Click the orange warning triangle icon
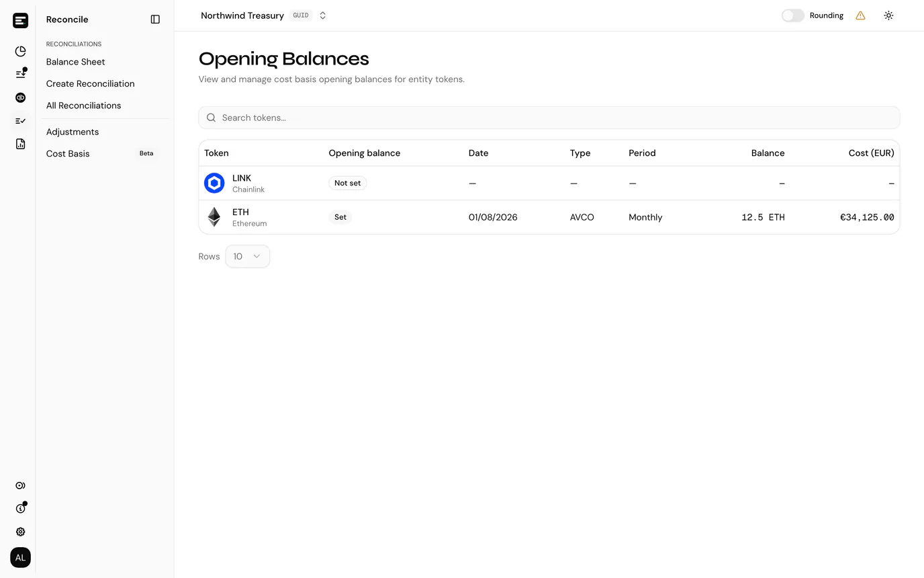 click(x=860, y=15)
